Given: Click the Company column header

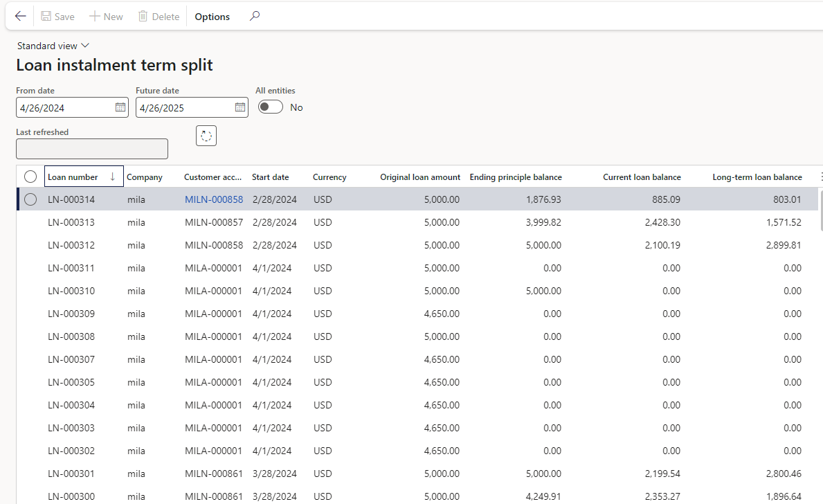Looking at the screenshot, I should coord(145,177).
